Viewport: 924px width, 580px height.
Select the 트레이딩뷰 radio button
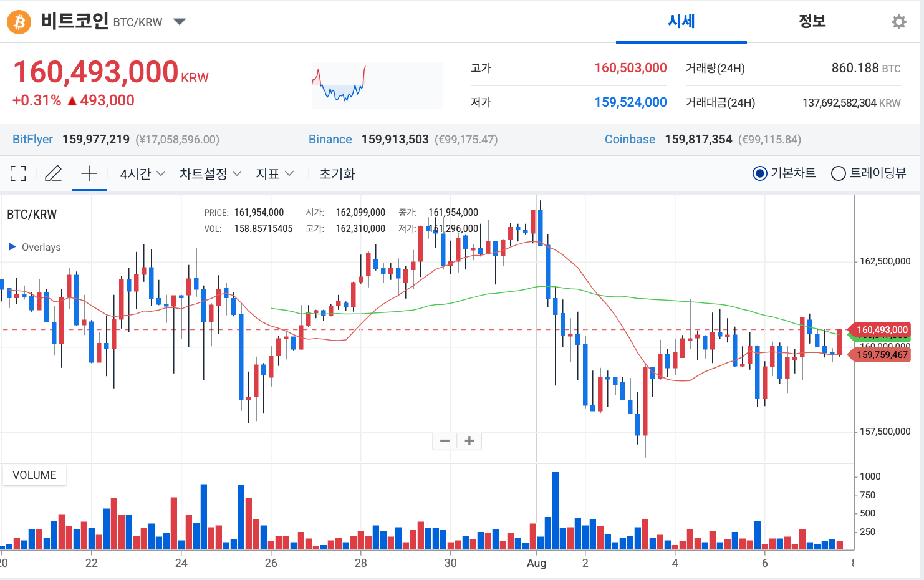tap(838, 173)
